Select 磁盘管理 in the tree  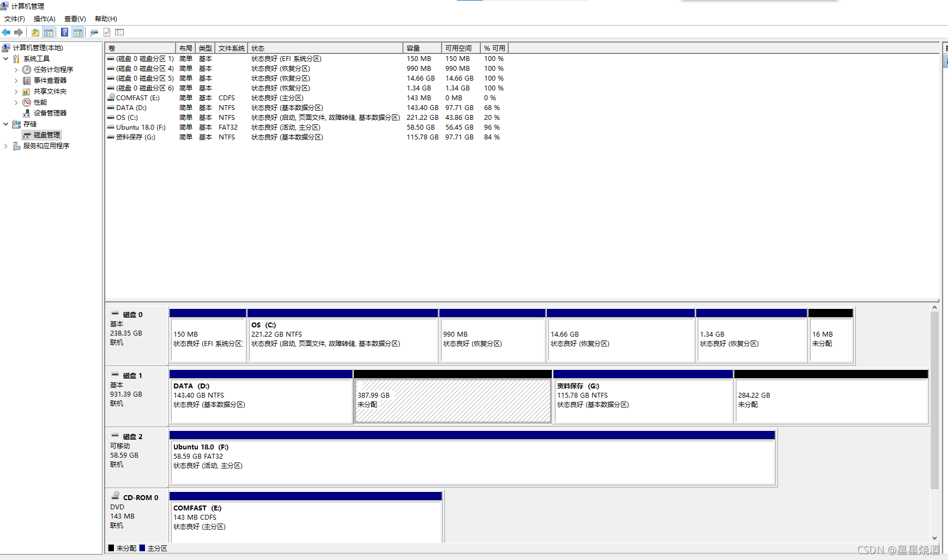tap(47, 135)
